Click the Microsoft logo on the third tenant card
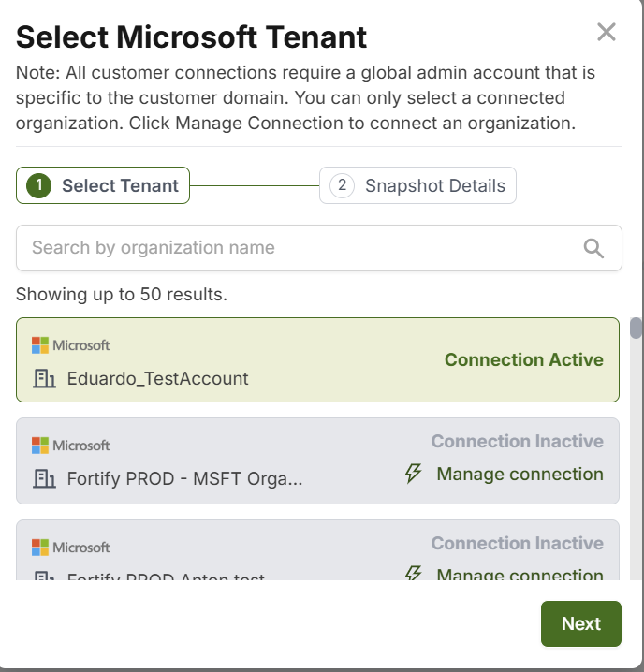644x672 pixels. (70, 548)
